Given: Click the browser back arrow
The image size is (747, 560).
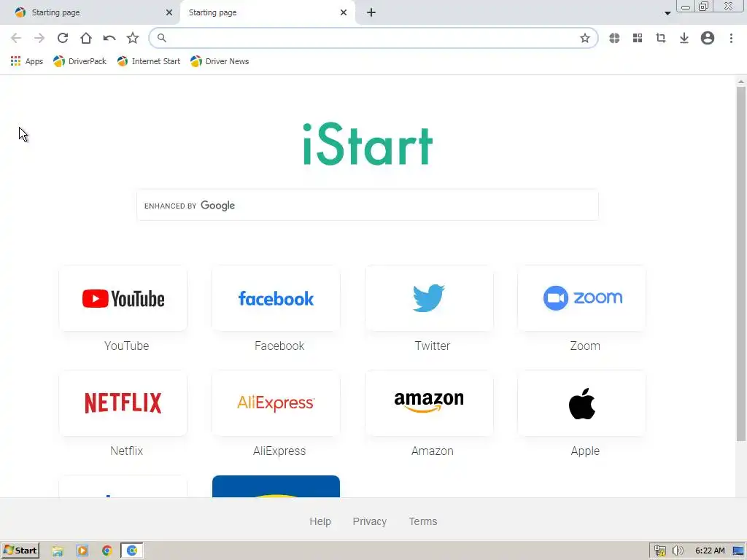Looking at the screenshot, I should [x=16, y=38].
